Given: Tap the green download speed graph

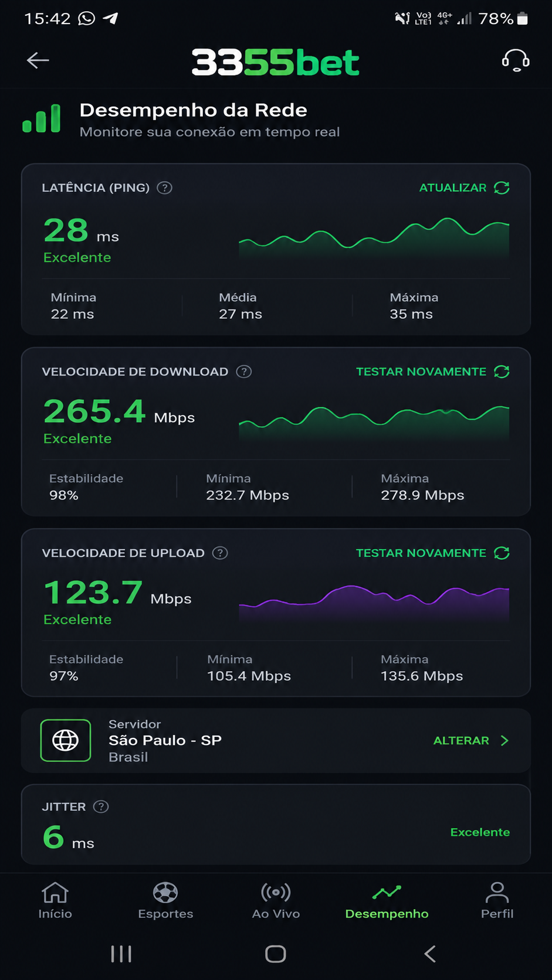Looking at the screenshot, I should click(374, 422).
